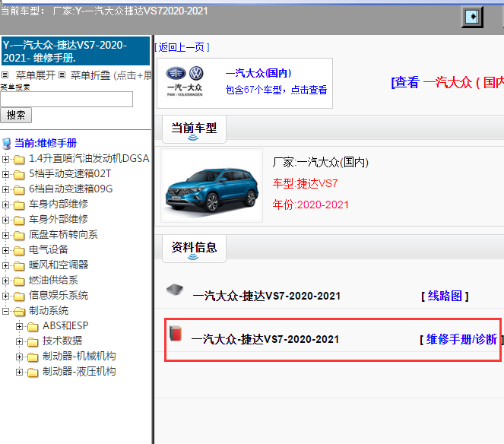This screenshot has width=504, height=444.
Task: Expand the ABS和ESP subfolder
Action: 19,326
